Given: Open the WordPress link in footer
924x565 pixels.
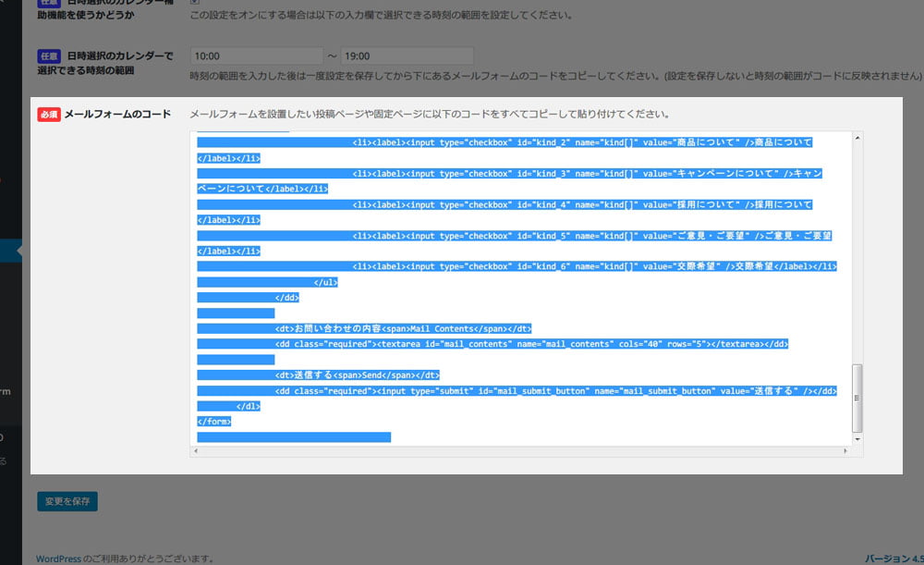Looking at the screenshot, I should 58,559.
